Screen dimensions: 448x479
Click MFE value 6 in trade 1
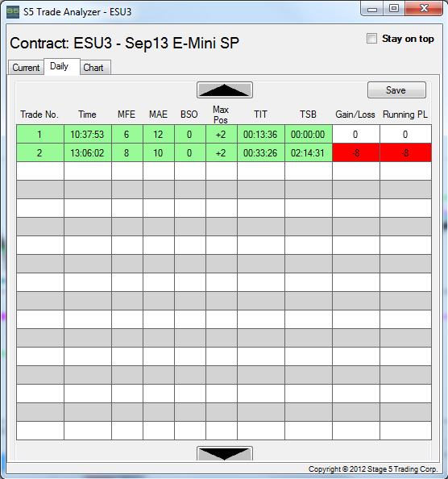(127, 134)
